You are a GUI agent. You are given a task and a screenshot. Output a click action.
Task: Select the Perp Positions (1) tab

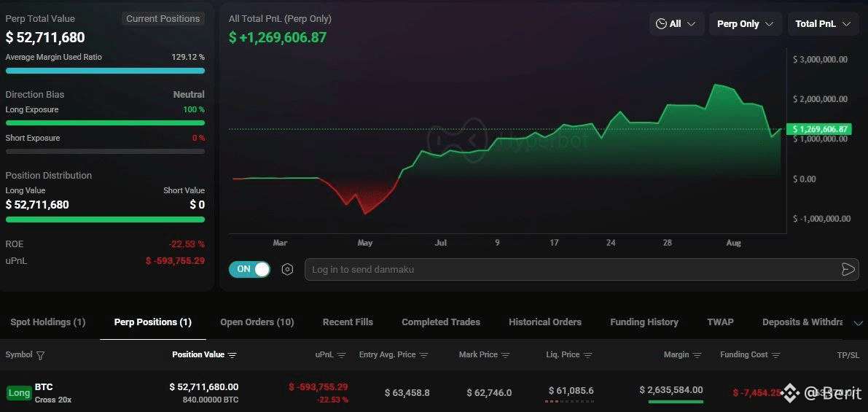153,322
